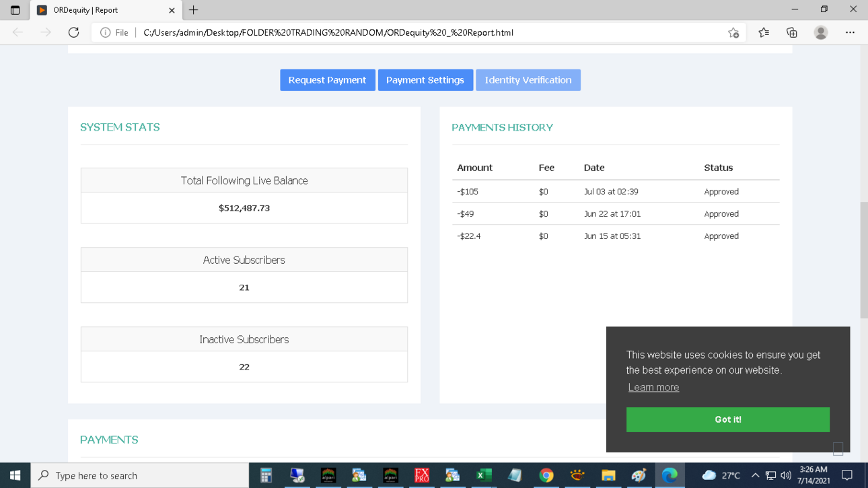Click the -$22.4 payment amount

[469, 236]
